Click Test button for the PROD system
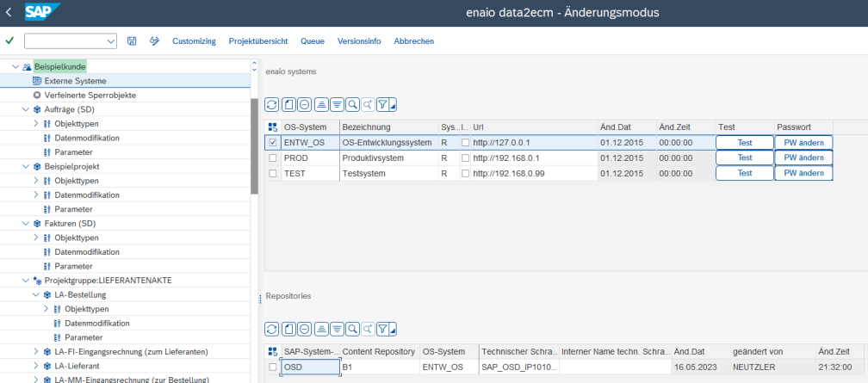 [x=744, y=158]
